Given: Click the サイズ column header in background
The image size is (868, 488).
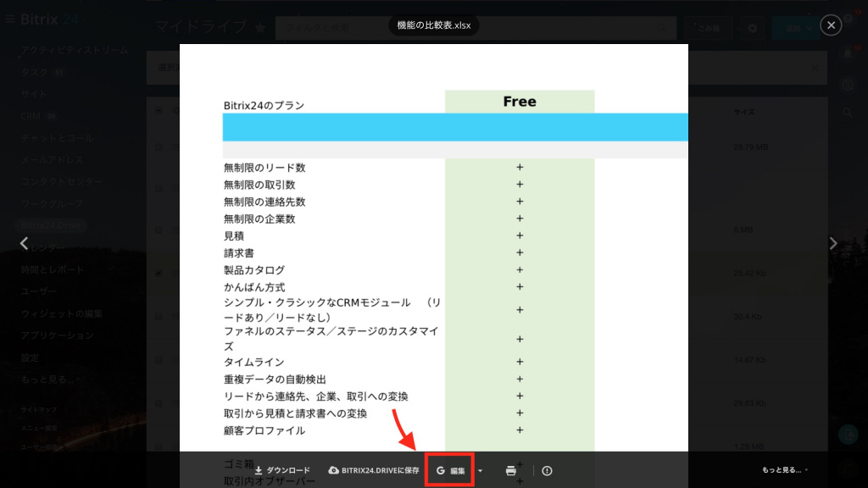Looking at the screenshot, I should [744, 112].
